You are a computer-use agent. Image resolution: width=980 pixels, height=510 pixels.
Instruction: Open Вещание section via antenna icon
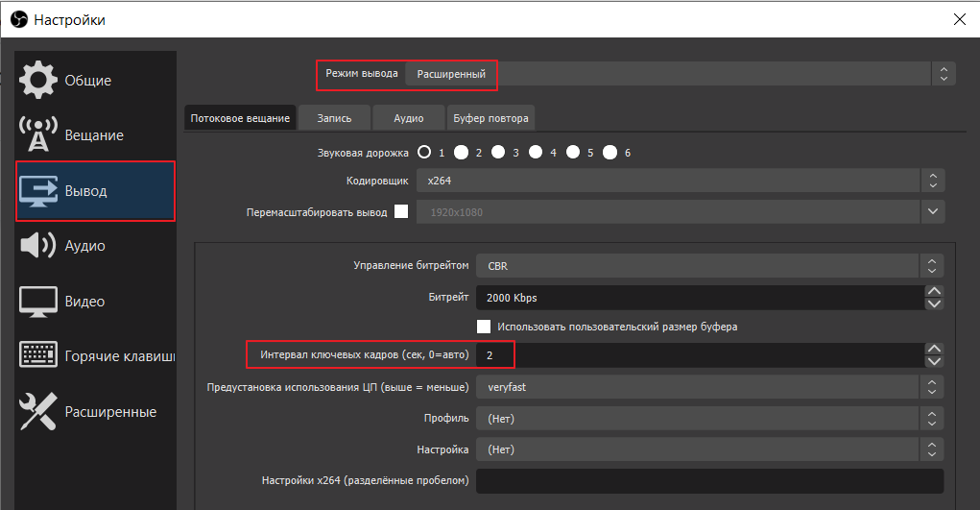point(38,135)
